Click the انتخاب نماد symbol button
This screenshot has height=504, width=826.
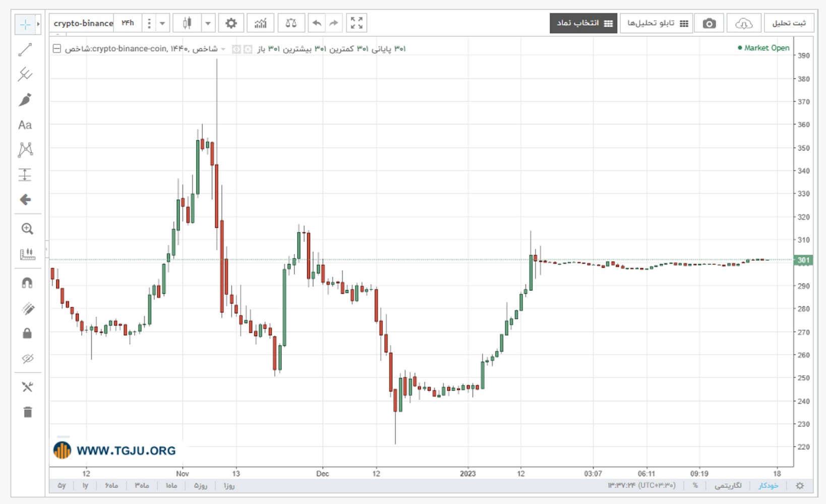583,23
